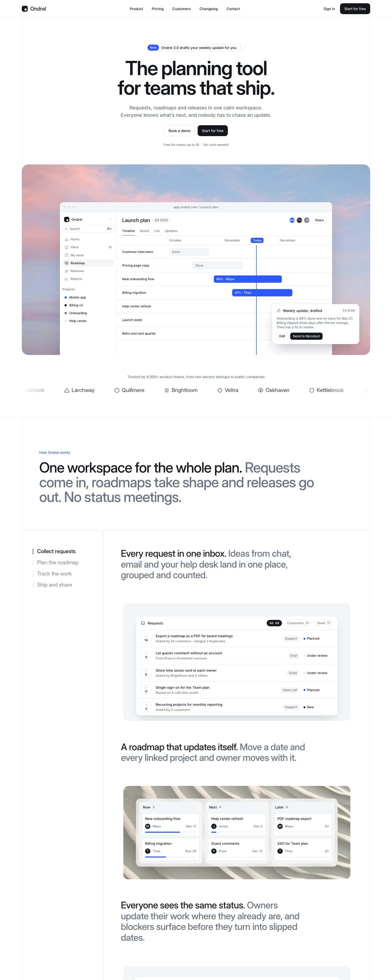Open Changelog in the top navigation
Image resolution: width=392 pixels, height=980 pixels.
tap(209, 9)
